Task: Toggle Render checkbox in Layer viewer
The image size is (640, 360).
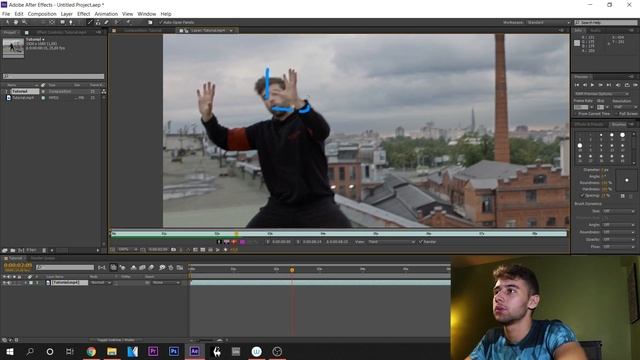Action: coord(420,242)
